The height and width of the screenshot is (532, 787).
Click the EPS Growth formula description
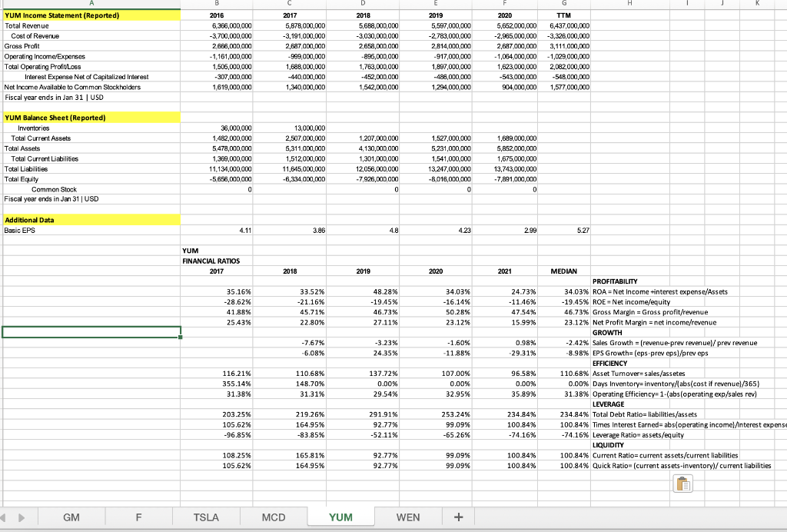(650, 353)
